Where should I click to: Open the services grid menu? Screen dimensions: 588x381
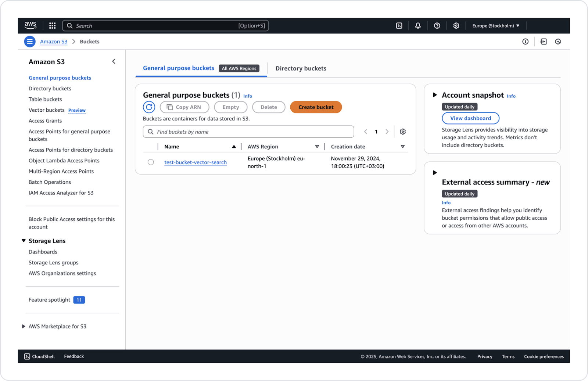[x=53, y=25]
